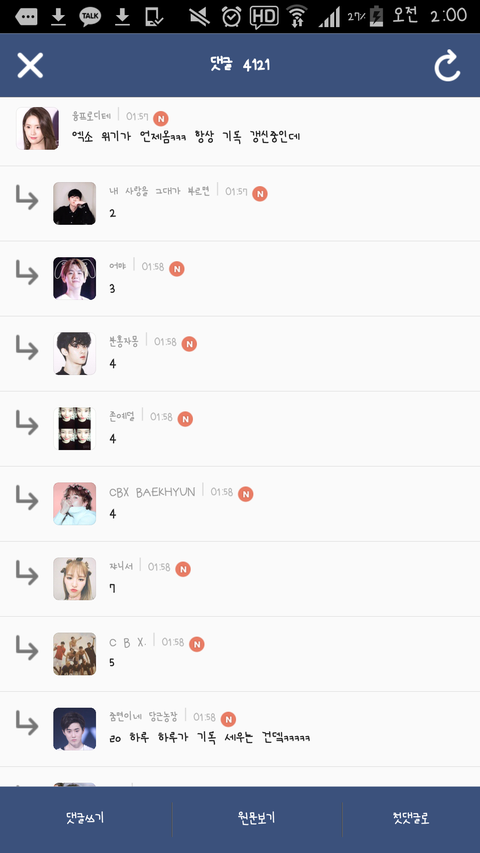Open the KakaoTalk notification in status bar
The image size is (480, 853).
90,17
